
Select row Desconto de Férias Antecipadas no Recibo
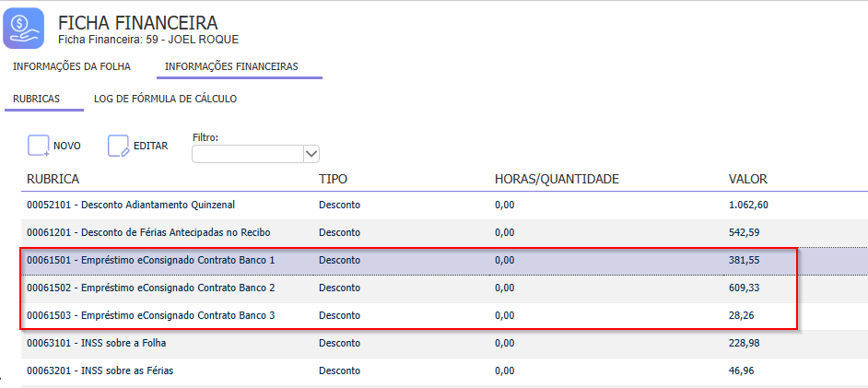[444, 233]
